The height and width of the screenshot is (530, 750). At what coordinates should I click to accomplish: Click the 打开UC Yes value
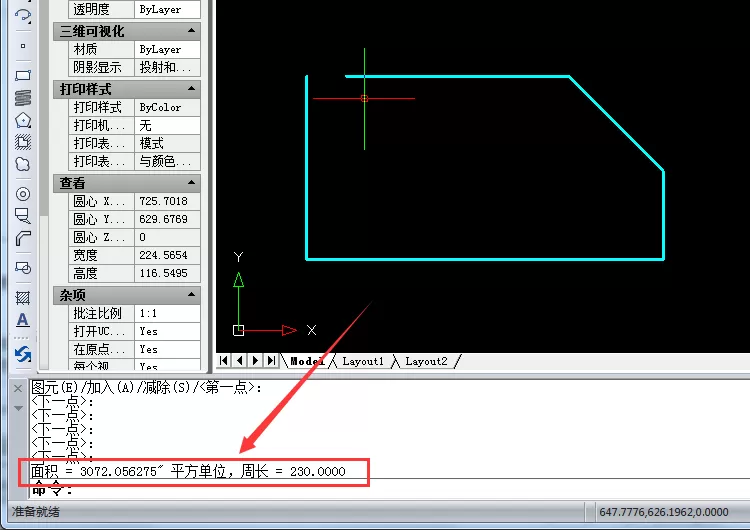click(x=167, y=331)
